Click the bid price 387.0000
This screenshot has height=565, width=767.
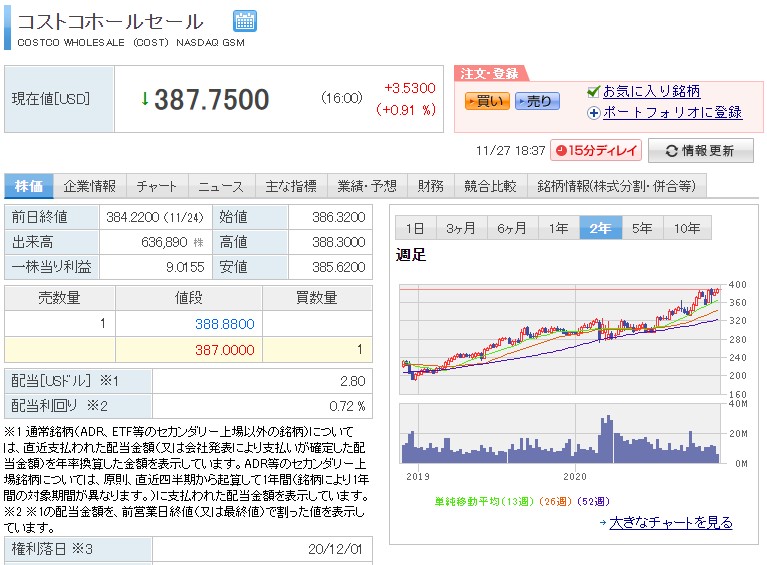click(x=225, y=350)
